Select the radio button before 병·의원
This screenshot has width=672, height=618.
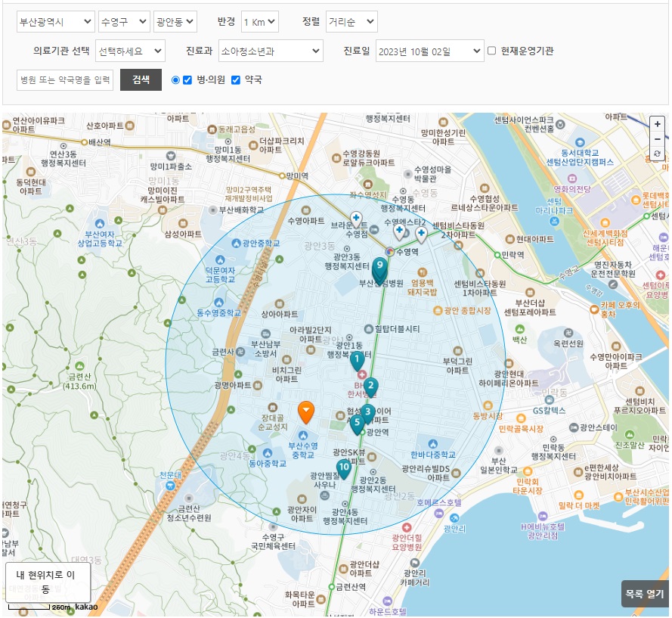(174, 79)
